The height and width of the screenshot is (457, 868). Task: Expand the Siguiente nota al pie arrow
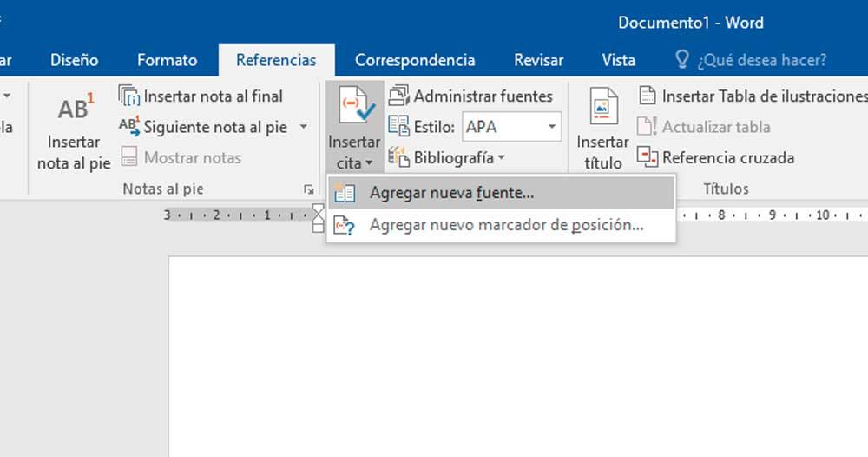click(x=303, y=127)
